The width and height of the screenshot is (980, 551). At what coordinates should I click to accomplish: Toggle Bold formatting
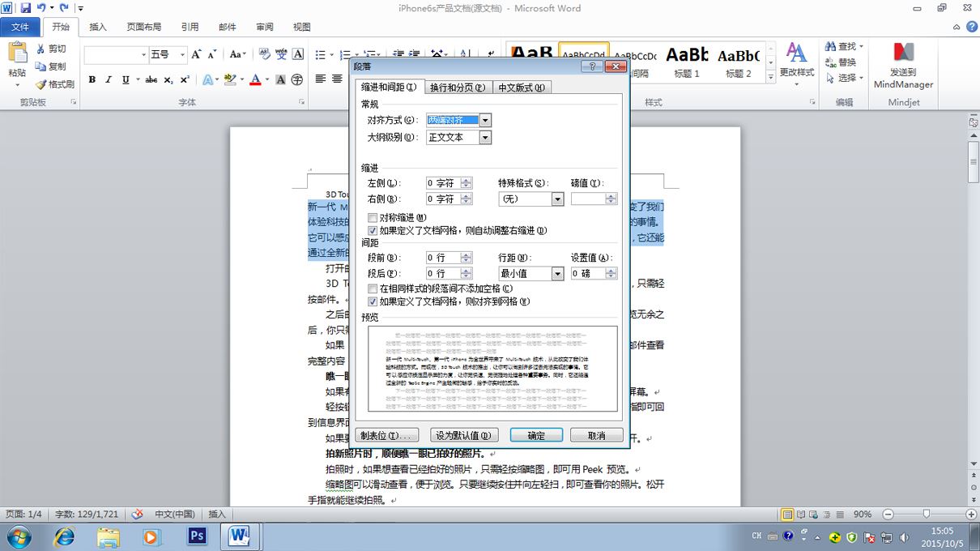(92, 79)
